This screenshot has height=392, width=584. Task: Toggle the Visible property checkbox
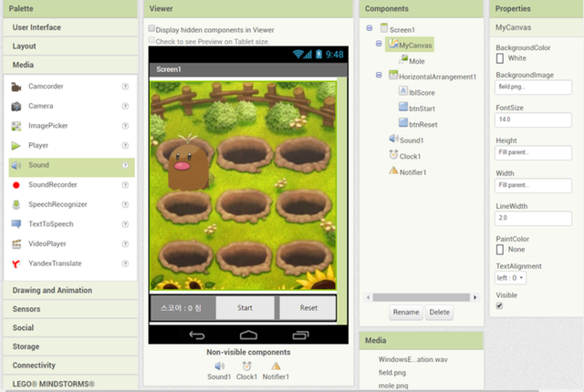[499, 305]
